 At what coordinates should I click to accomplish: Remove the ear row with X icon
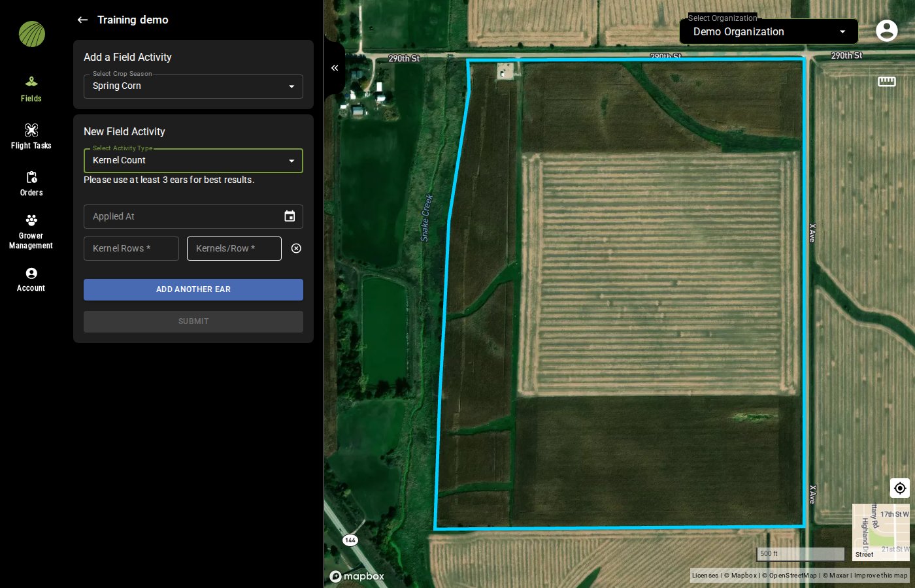296,248
